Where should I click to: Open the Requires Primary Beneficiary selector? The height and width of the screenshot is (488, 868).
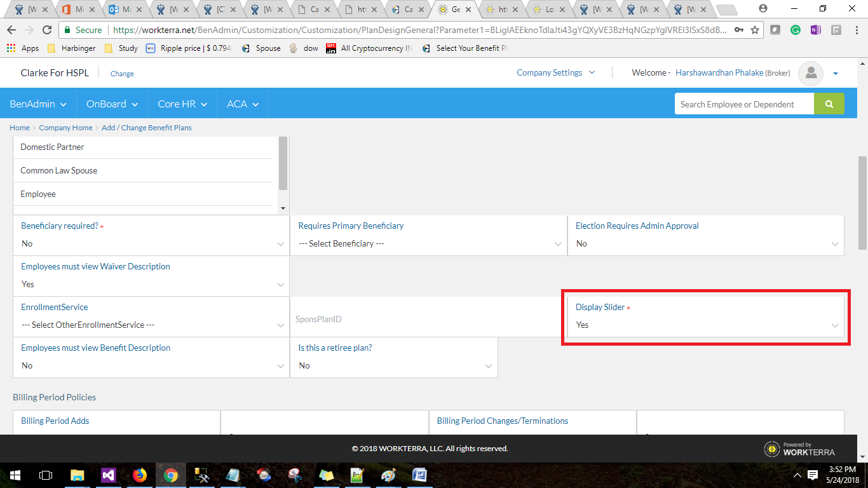coord(429,243)
